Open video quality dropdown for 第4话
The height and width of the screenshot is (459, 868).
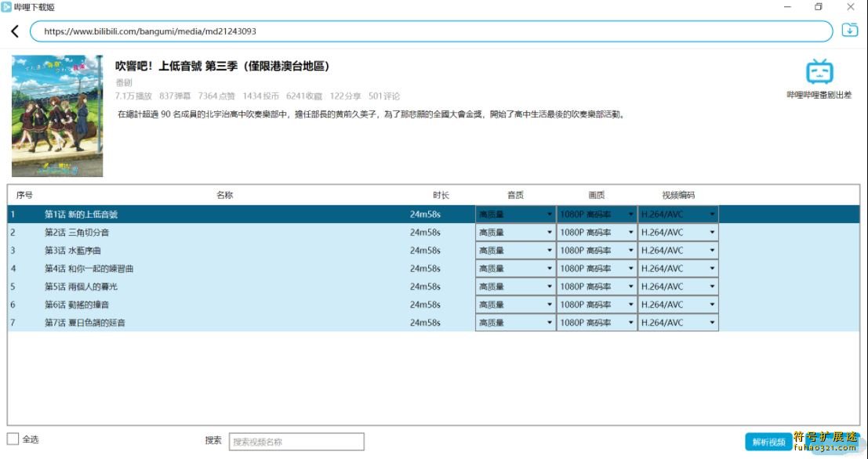pyautogui.click(x=597, y=268)
